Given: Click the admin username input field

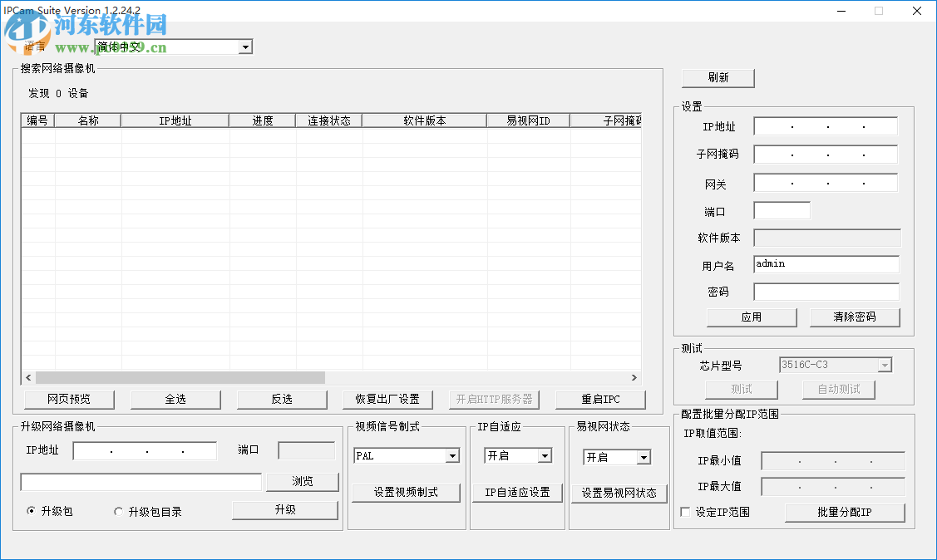Looking at the screenshot, I should click(x=826, y=264).
